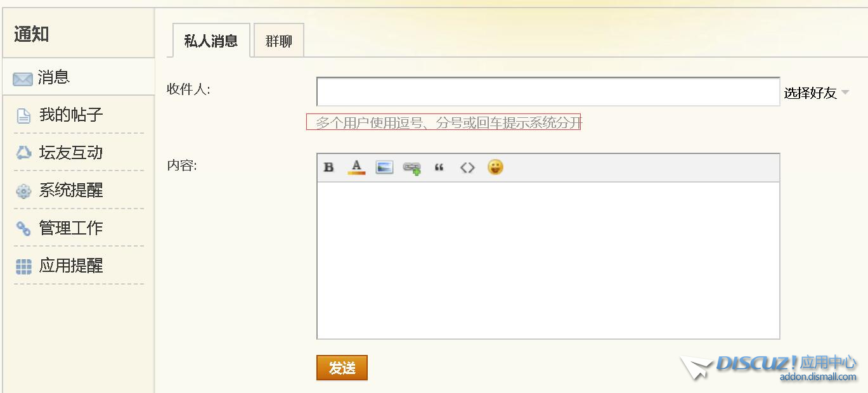Viewport: 868px width, 393px height.
Task: Open the smiley emoticon picker
Action: click(495, 167)
